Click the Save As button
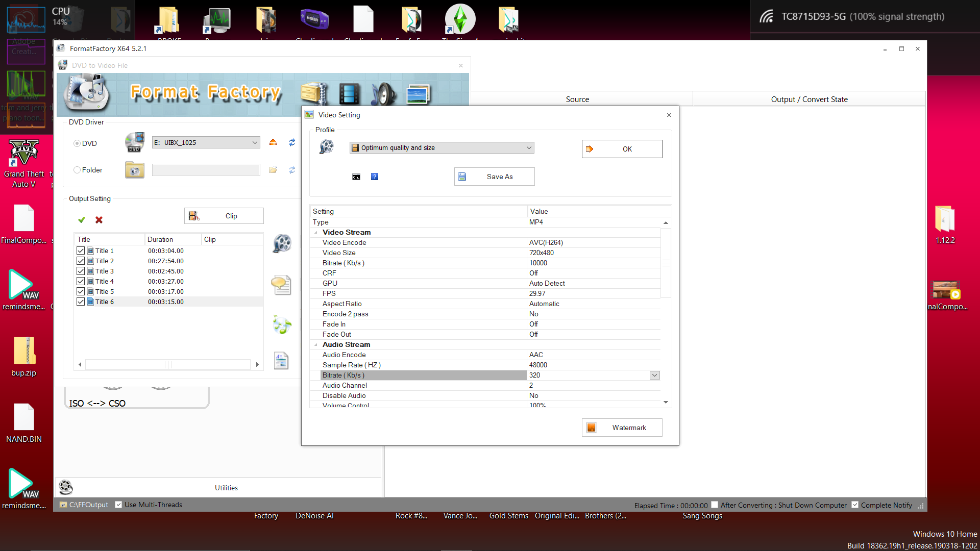The width and height of the screenshot is (980, 551). (494, 177)
